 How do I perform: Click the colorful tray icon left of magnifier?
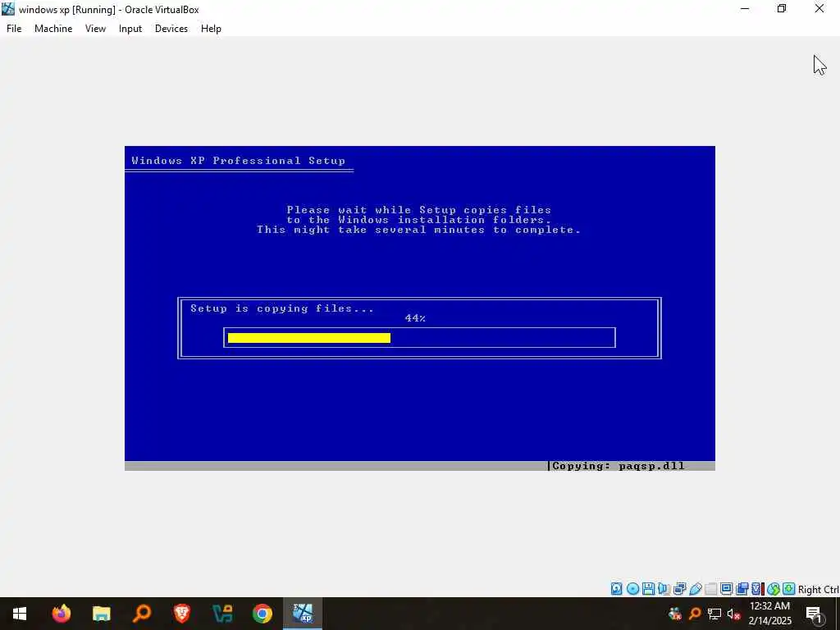[x=675, y=614]
